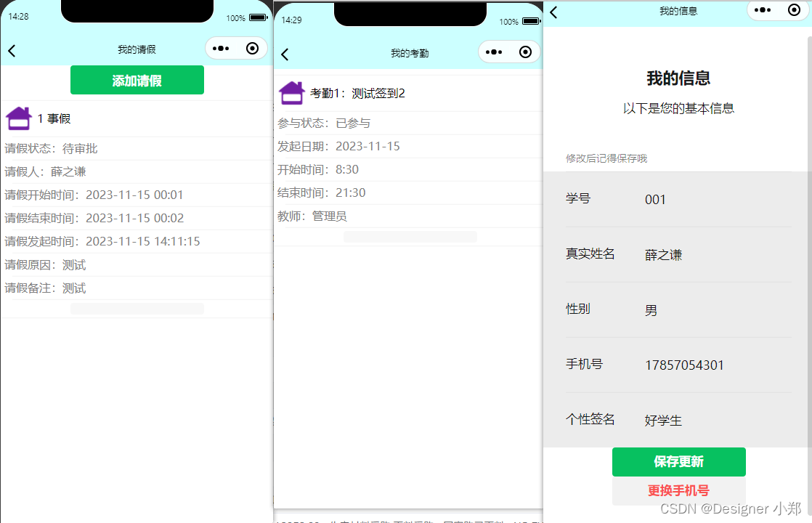Click the 以下是您的基本信息 subtitle
Image resolution: width=812 pixels, height=523 pixels.
[678, 108]
